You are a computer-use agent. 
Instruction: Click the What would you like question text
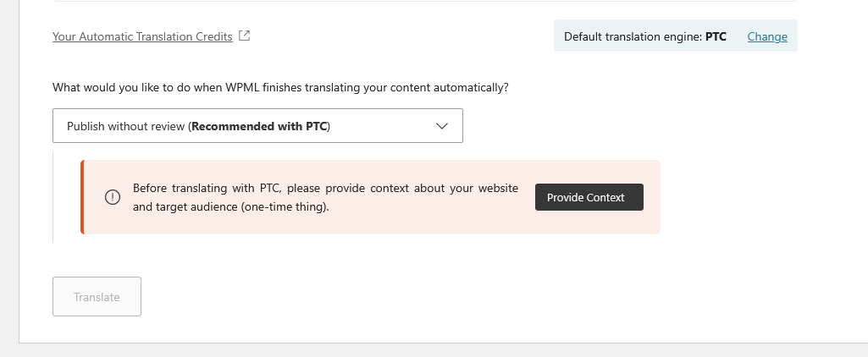click(x=280, y=87)
